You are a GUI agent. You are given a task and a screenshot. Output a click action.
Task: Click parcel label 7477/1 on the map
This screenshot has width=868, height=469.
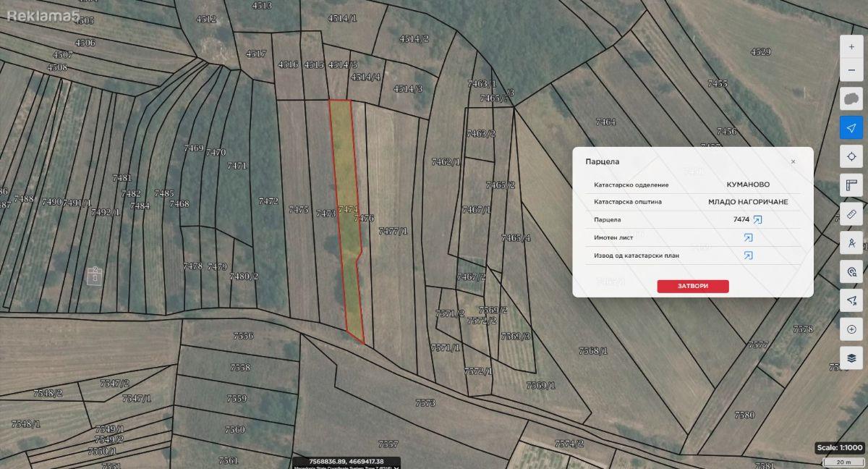click(x=393, y=231)
